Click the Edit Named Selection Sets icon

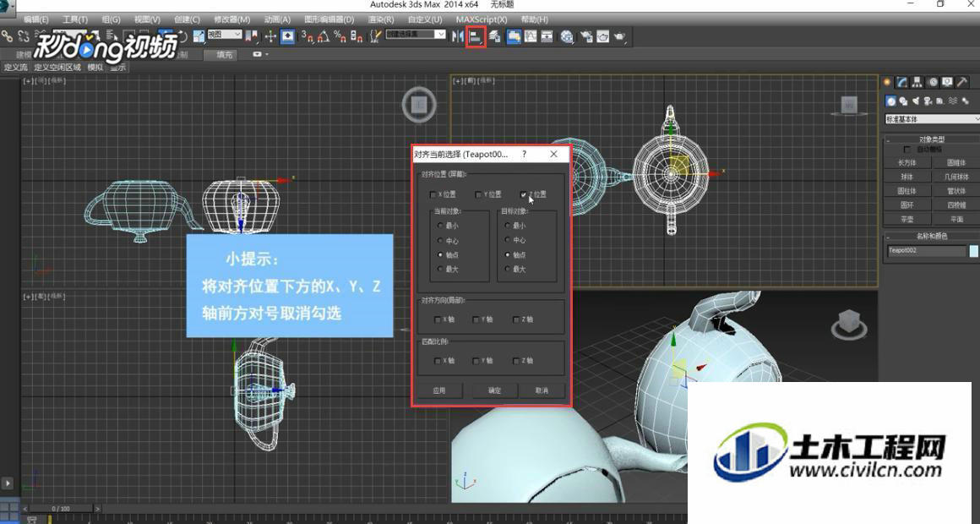coord(375,37)
